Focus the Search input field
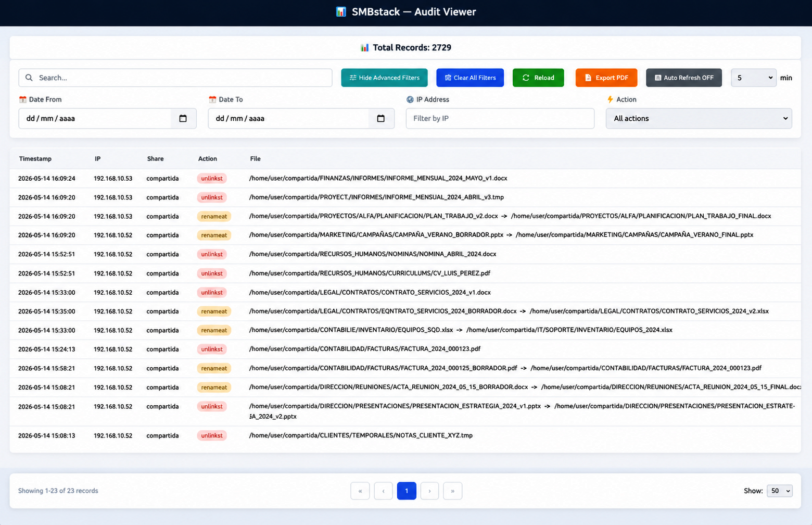Viewport: 812px width, 525px height. pyautogui.click(x=175, y=78)
